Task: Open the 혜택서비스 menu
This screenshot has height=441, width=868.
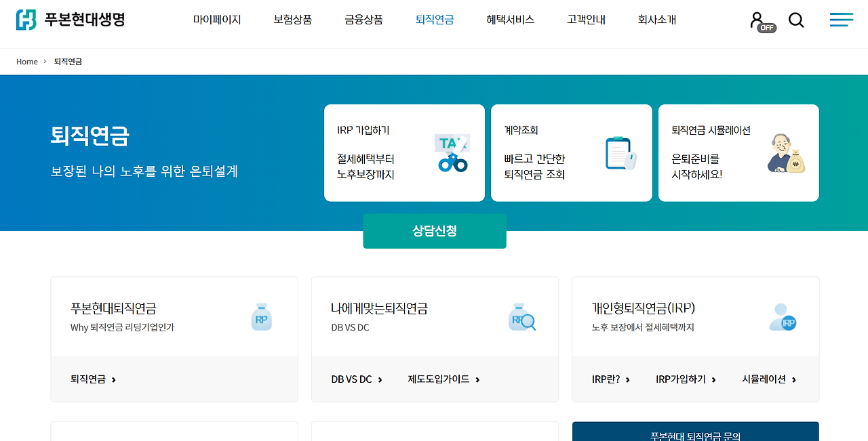Action: coord(511,20)
